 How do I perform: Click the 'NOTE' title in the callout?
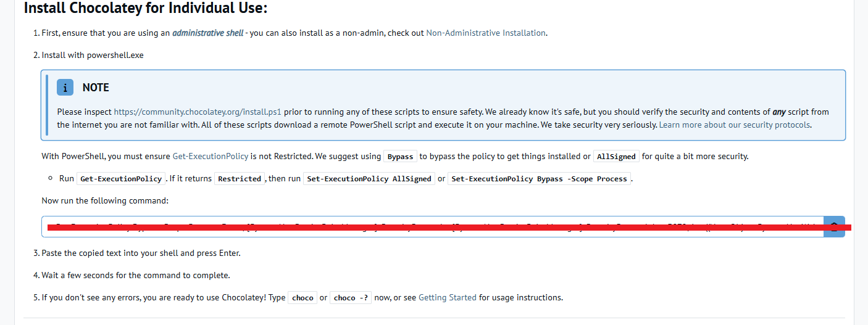pyautogui.click(x=96, y=88)
